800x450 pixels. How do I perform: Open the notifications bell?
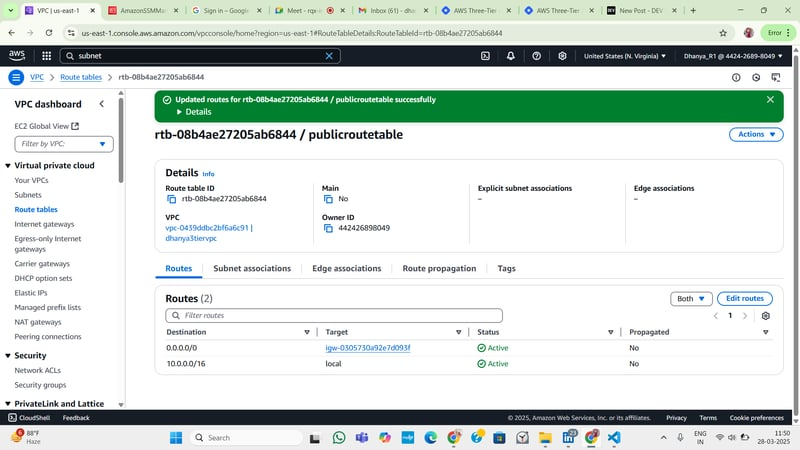click(x=511, y=56)
